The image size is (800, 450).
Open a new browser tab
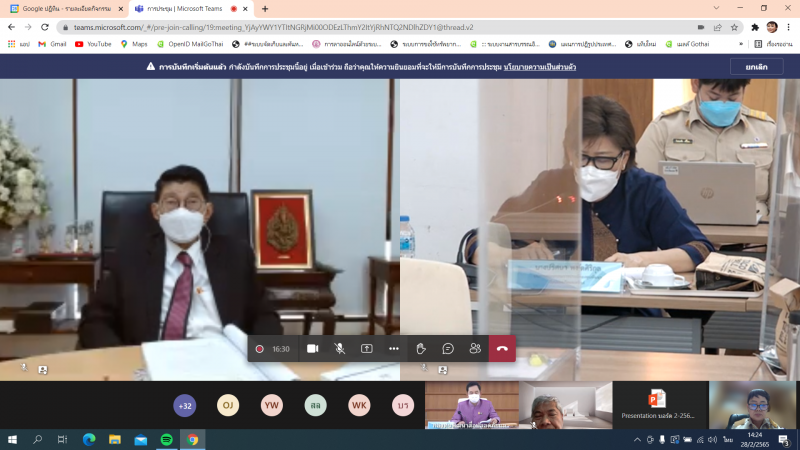[265, 9]
